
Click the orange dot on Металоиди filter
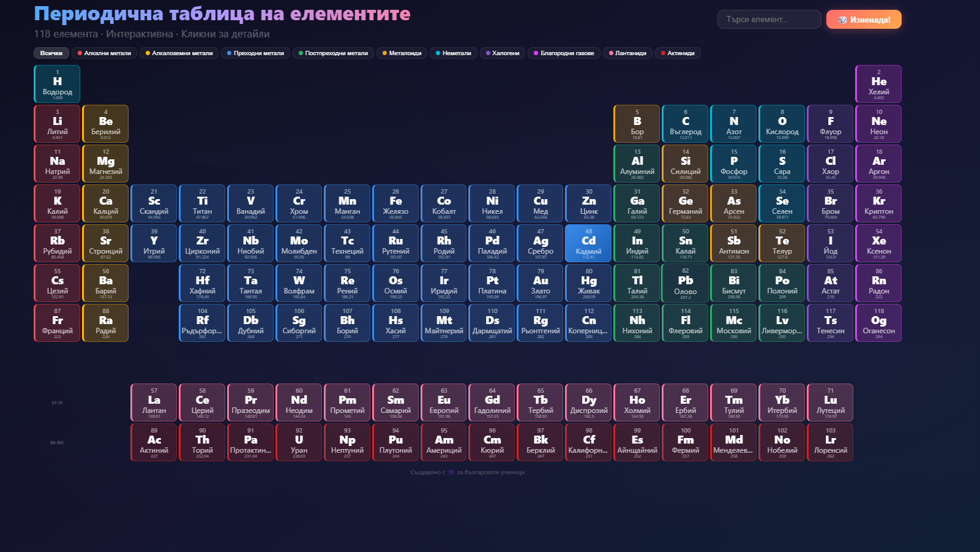384,53
